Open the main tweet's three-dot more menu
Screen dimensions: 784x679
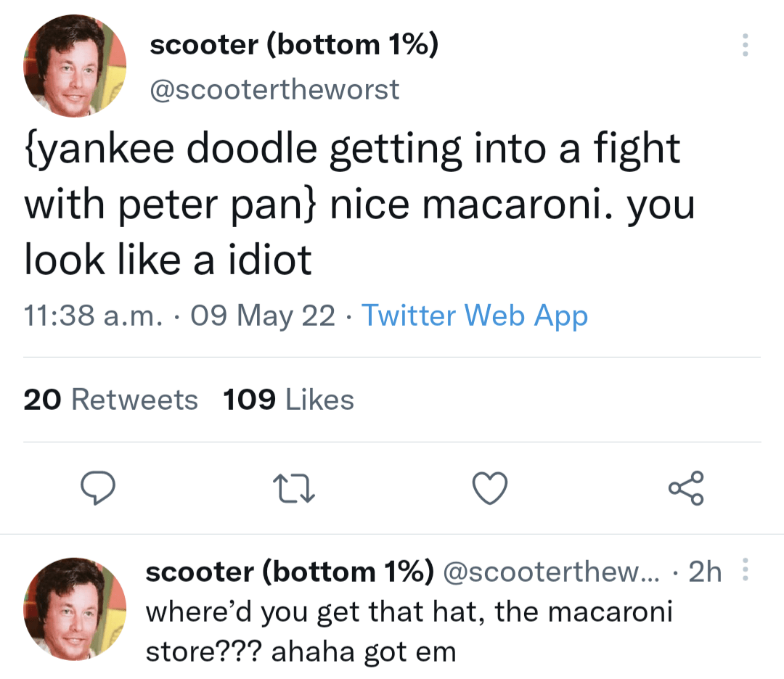[743, 46]
